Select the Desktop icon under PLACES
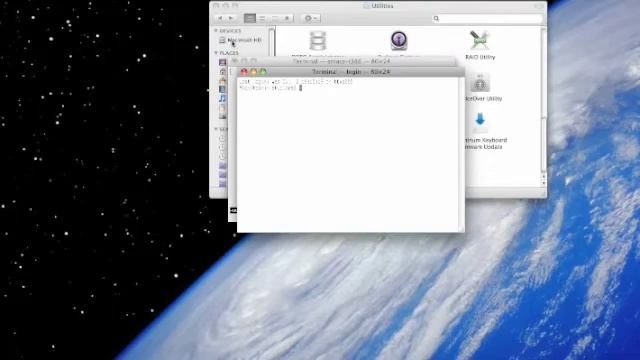Viewport: 640px width, 360px height. point(222,62)
